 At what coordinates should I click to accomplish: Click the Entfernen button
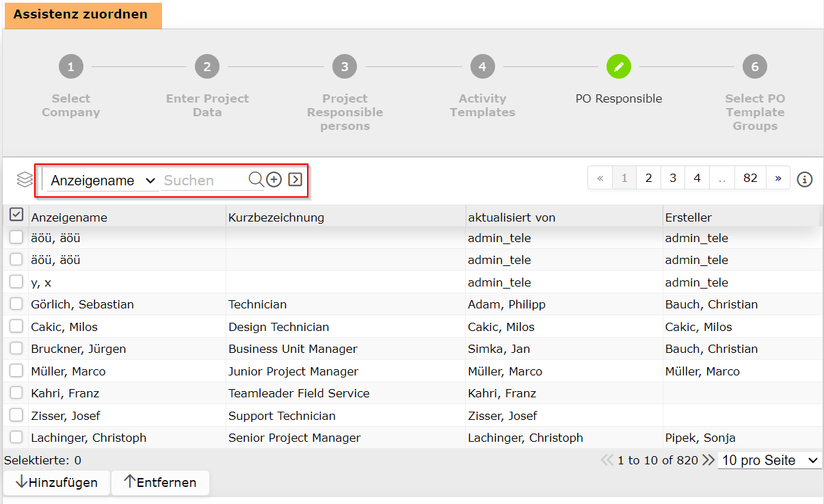tap(160, 482)
